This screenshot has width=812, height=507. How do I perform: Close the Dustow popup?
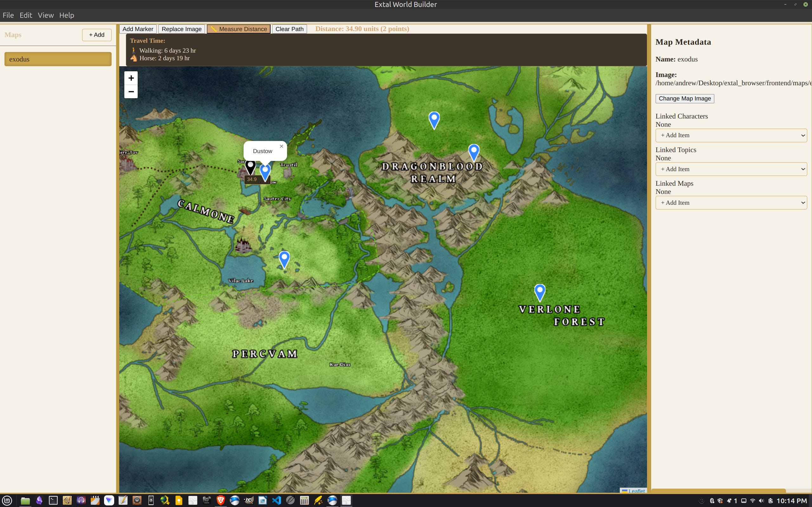[282, 146]
